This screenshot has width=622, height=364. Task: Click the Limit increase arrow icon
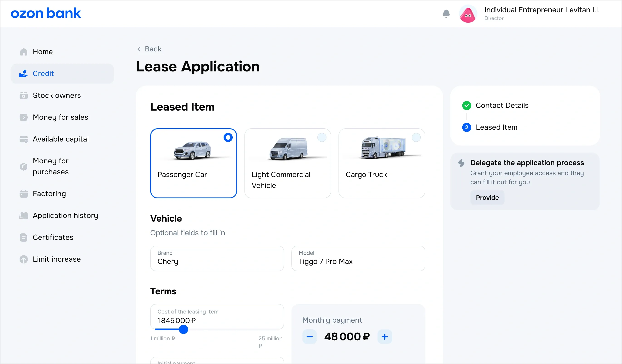(x=24, y=259)
